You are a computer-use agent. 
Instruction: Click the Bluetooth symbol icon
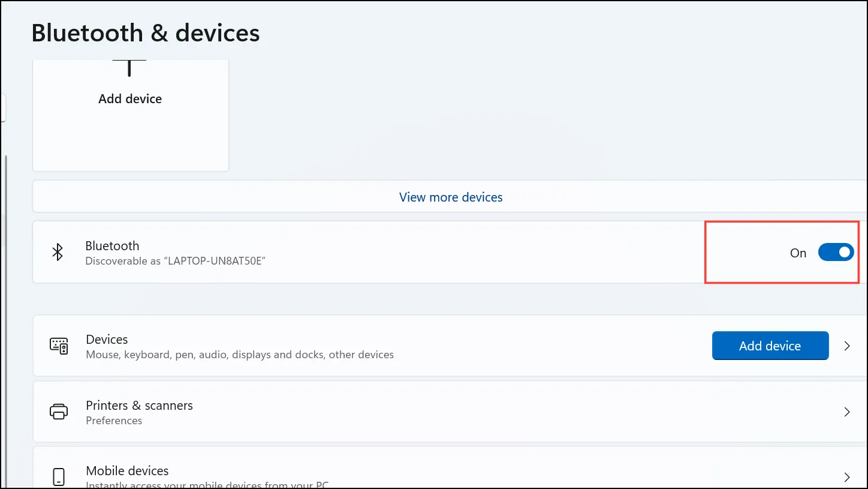click(58, 253)
